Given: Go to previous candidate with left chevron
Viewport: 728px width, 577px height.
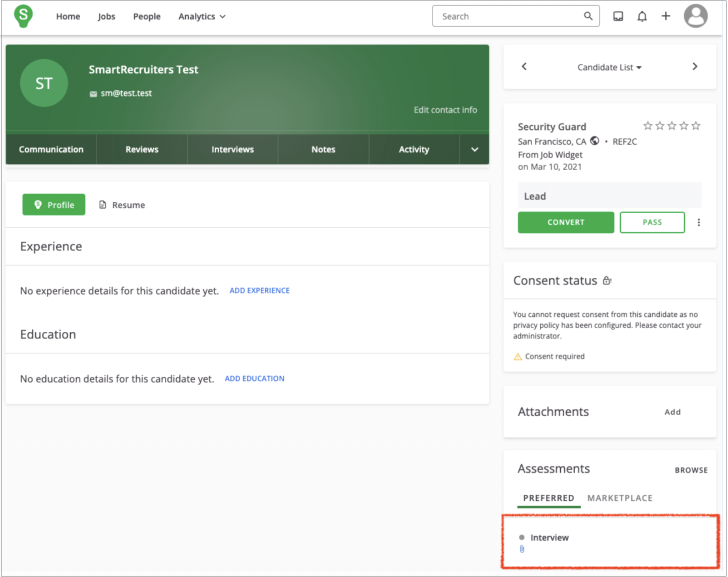Looking at the screenshot, I should pyautogui.click(x=524, y=66).
